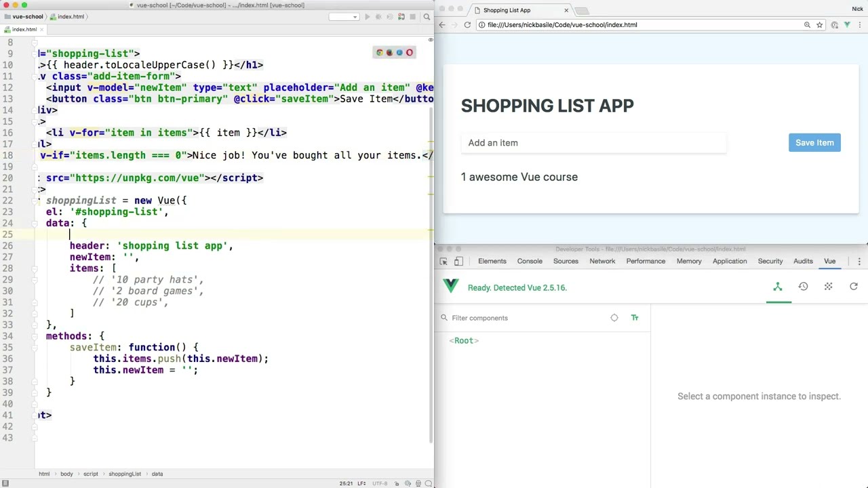Switch to the Performance tab in DevTools
868x488 pixels.
646,261
